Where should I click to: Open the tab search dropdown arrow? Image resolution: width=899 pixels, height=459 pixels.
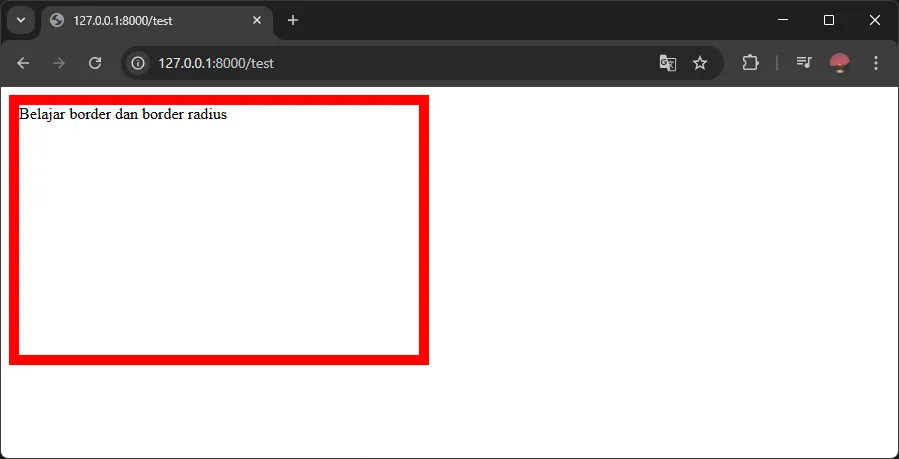coord(21,21)
